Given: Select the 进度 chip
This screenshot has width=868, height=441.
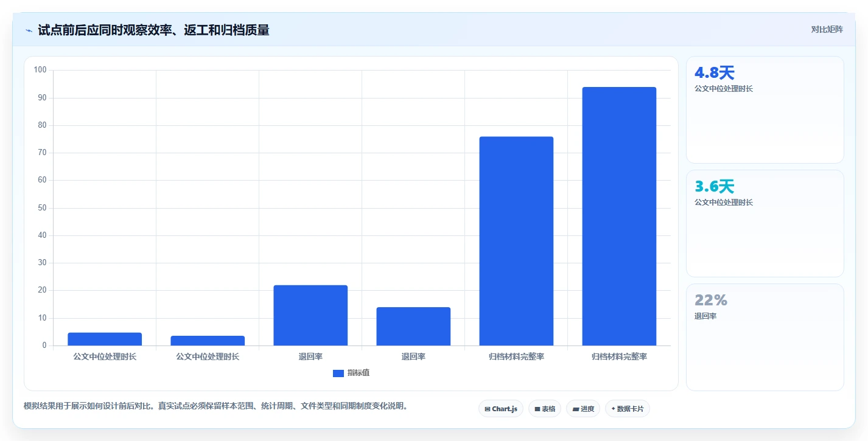Looking at the screenshot, I should point(583,409).
